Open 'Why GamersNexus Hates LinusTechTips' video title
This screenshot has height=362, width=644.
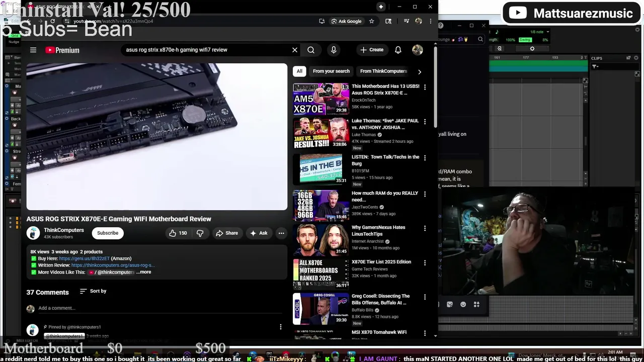coord(378,231)
